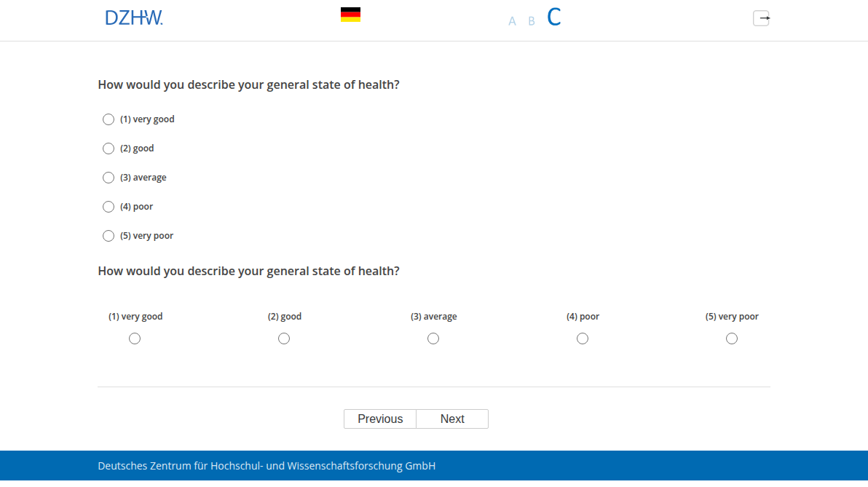Choose radio under horizontal '(1) very good'
868x487 pixels.
[x=135, y=338]
